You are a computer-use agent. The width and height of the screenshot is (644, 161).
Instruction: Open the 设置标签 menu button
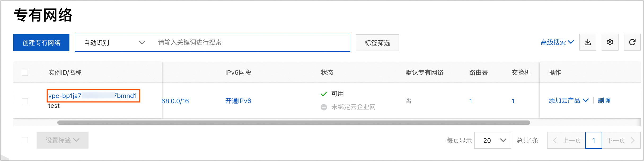coord(63,140)
